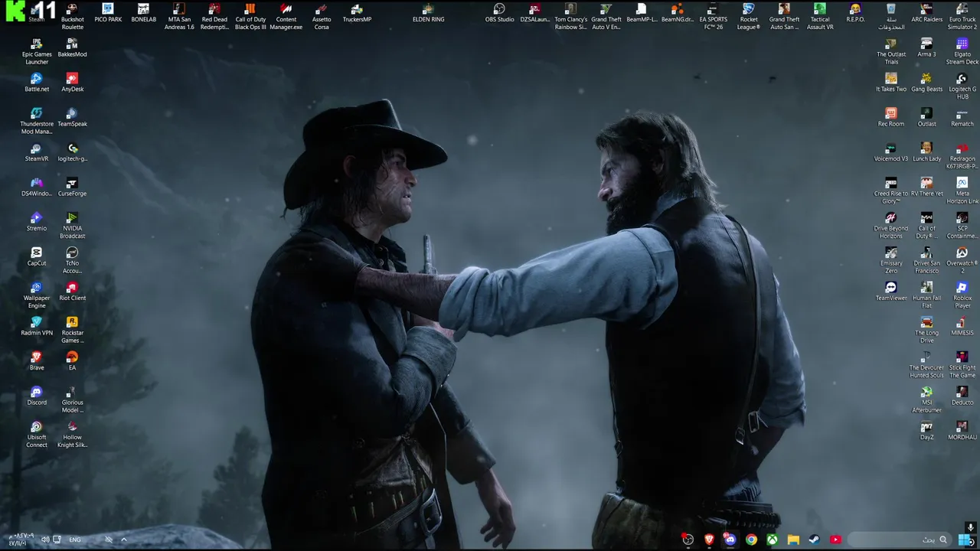Open the TruckersMP shortcut
The width and height of the screenshot is (980, 551).
(x=357, y=13)
